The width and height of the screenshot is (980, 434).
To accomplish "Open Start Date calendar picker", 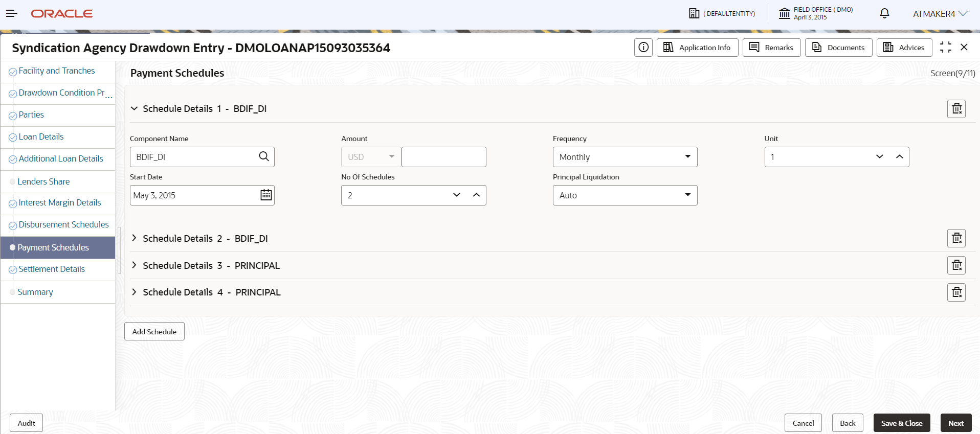I will pyautogui.click(x=266, y=195).
